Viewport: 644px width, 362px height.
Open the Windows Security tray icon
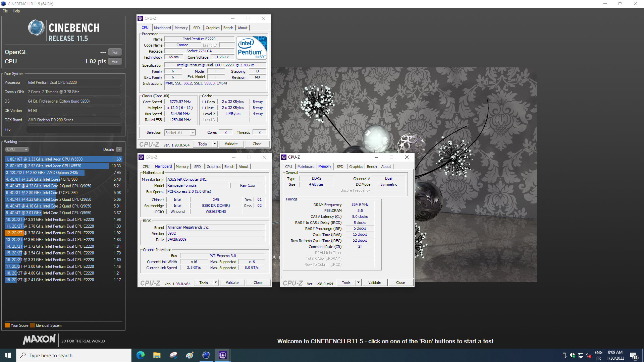click(572, 355)
